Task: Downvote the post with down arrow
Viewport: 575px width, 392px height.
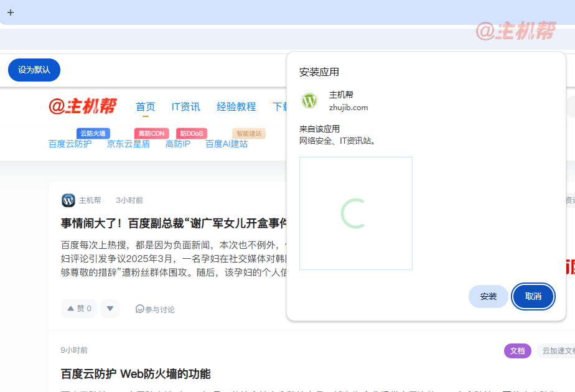Action: [x=110, y=309]
